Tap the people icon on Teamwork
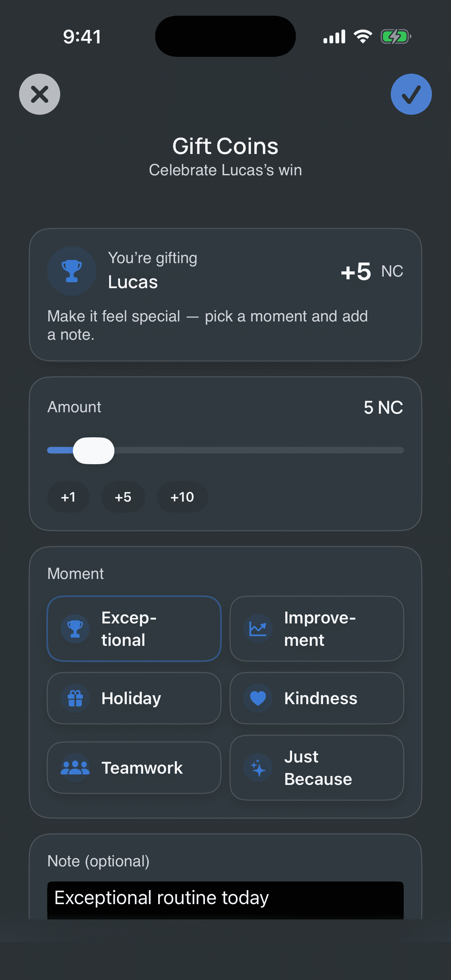The image size is (451, 980). 76,768
